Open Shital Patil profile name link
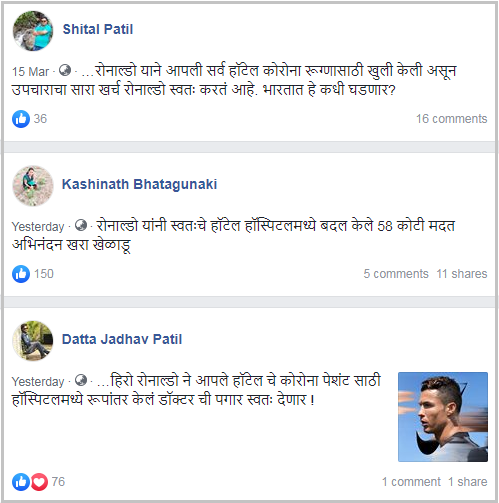The width and height of the screenshot is (499, 503). (x=98, y=29)
